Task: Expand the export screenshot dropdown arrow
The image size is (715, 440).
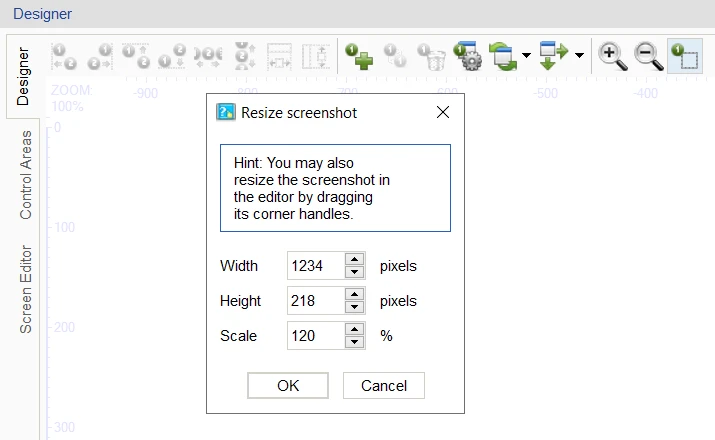Action: point(579,56)
